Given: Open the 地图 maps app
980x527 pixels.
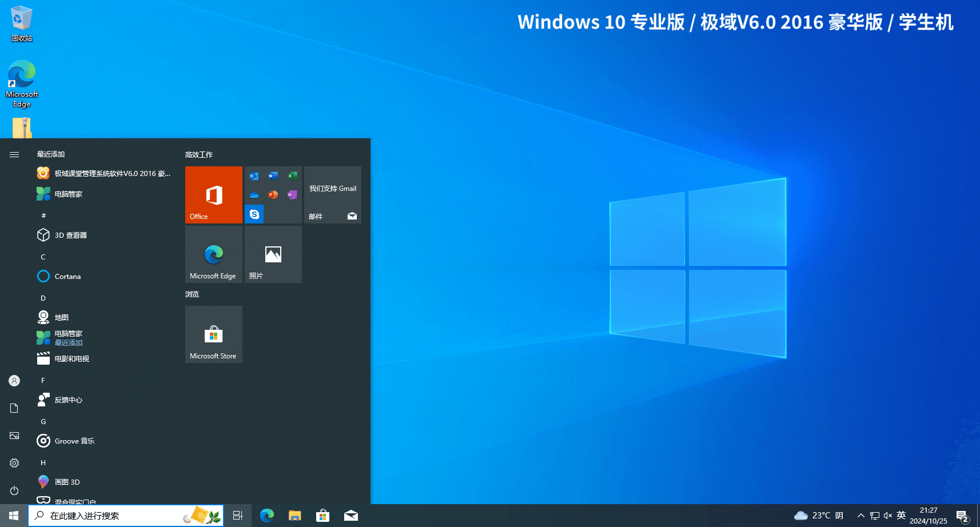Looking at the screenshot, I should point(104,317).
